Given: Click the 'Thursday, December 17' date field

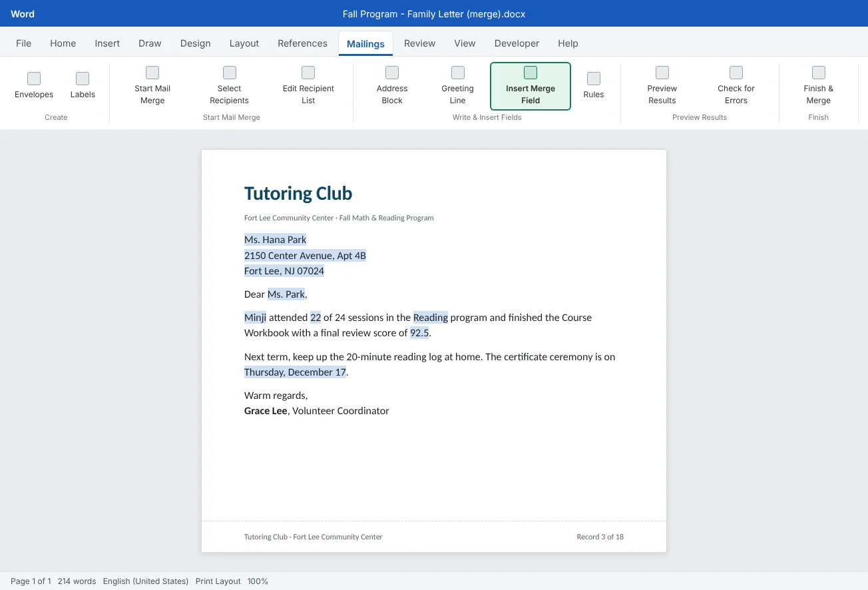Looking at the screenshot, I should (295, 372).
